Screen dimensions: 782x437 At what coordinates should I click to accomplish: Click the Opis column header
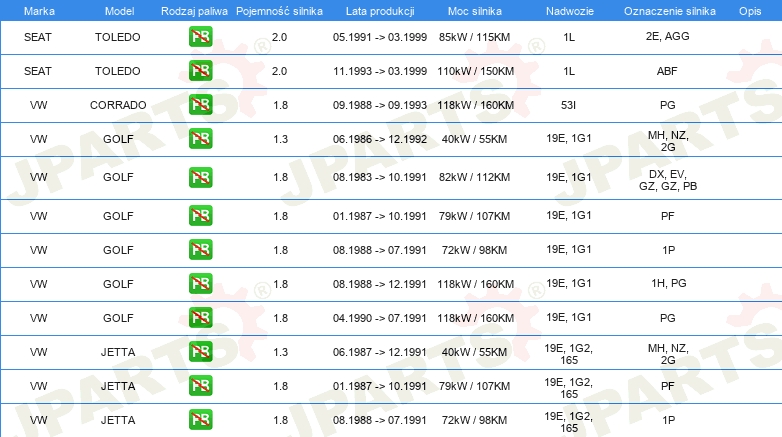750,11
